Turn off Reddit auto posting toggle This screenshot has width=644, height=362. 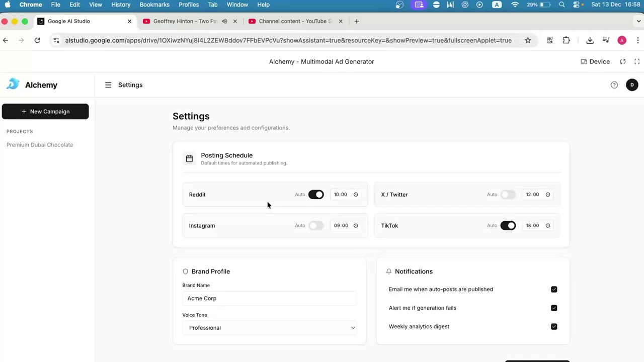(x=316, y=195)
